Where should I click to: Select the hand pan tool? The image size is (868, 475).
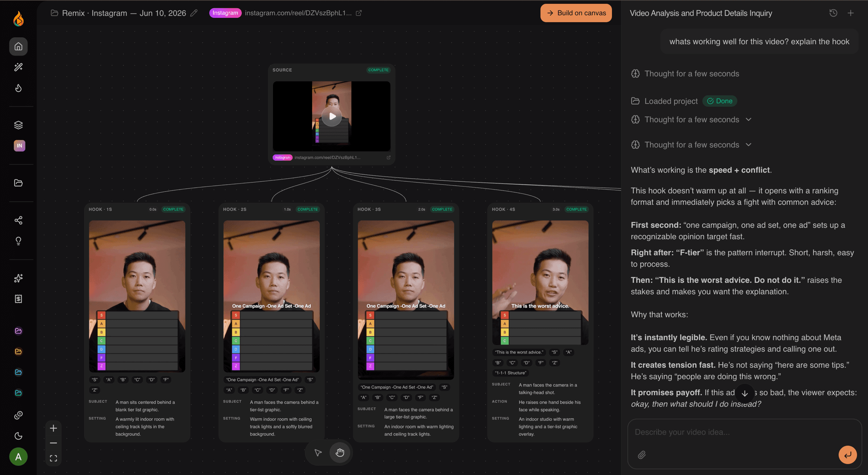pos(340,453)
